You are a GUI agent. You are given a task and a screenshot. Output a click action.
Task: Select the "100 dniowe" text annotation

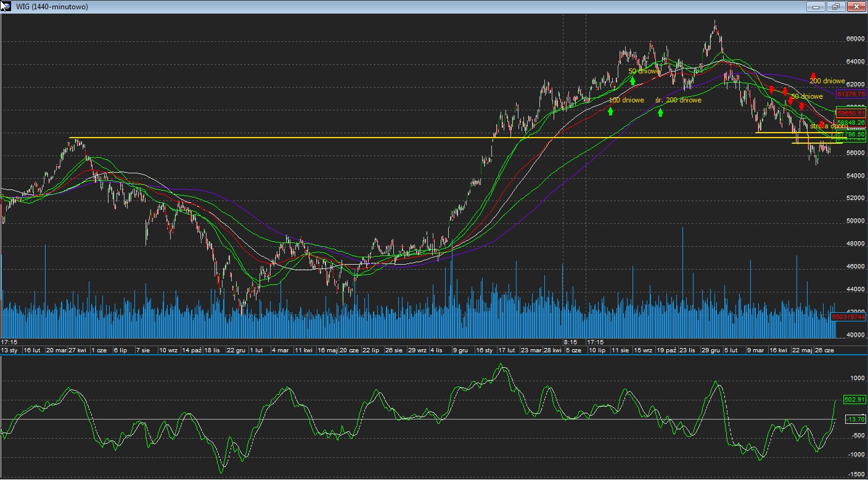point(626,100)
